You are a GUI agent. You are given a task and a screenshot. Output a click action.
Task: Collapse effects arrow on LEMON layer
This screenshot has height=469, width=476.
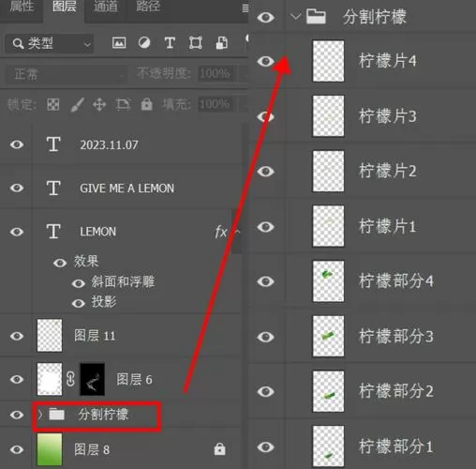[237, 232]
